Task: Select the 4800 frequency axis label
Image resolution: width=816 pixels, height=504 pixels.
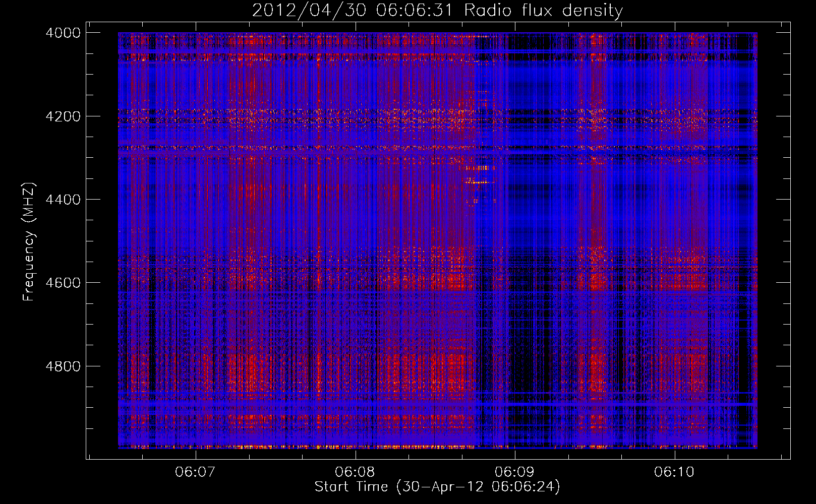Action: click(63, 366)
